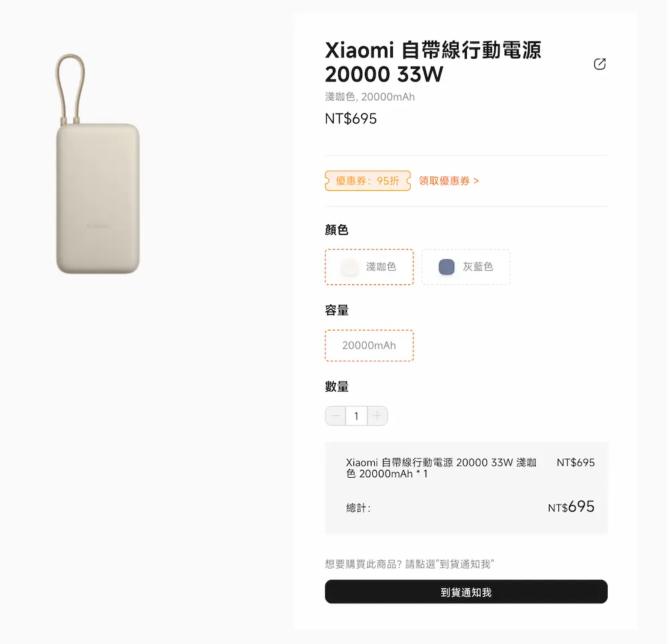Click the plus icon to increase quantity
The height and width of the screenshot is (644, 667).
click(378, 415)
